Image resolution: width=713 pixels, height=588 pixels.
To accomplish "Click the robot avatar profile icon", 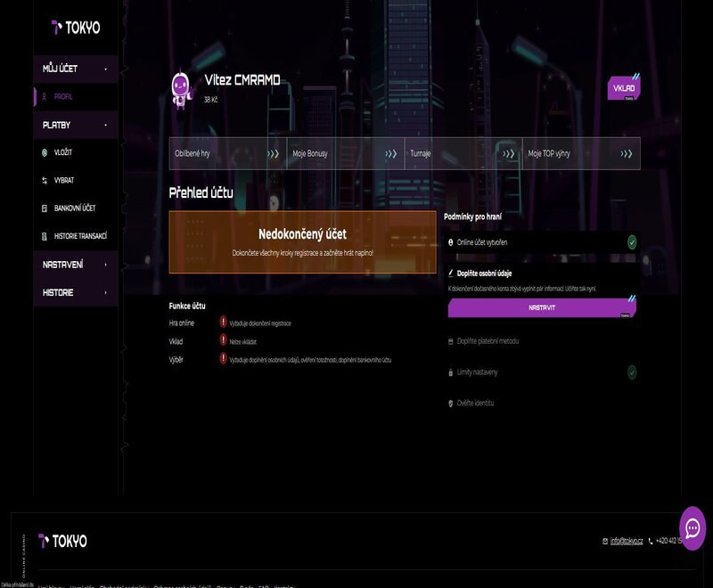I will 181,87.
